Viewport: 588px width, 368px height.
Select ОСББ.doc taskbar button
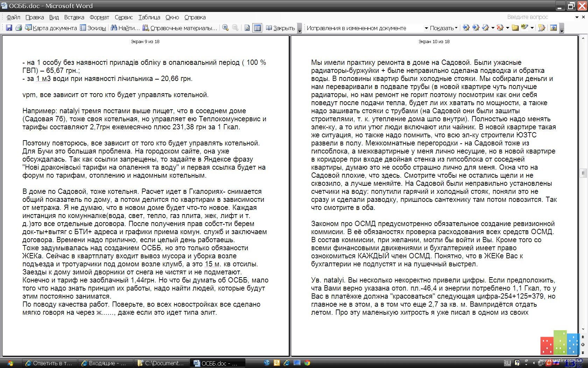pos(217,363)
